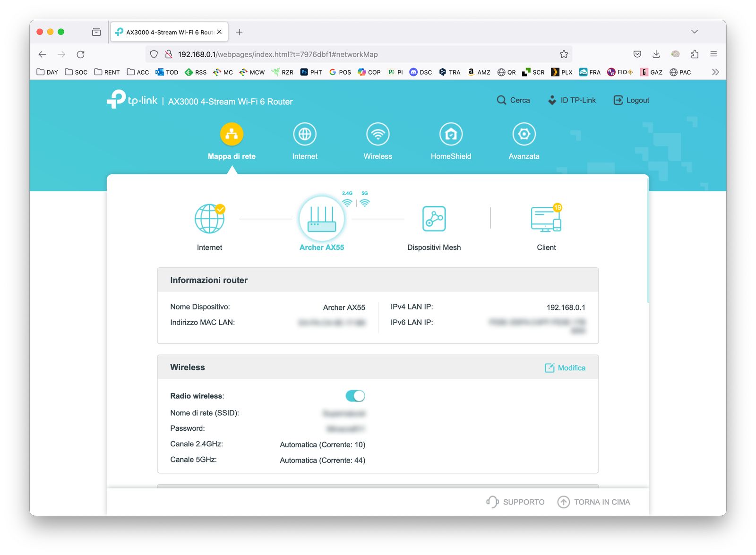This screenshot has height=555, width=756.
Task: Close the AX3000 Wi-Fi 6 Router tab
Action: (219, 32)
